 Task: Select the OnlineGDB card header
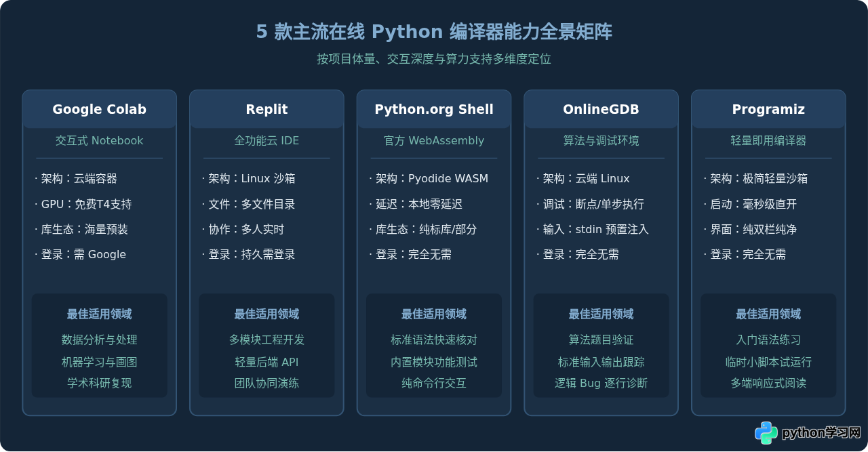[601, 109]
